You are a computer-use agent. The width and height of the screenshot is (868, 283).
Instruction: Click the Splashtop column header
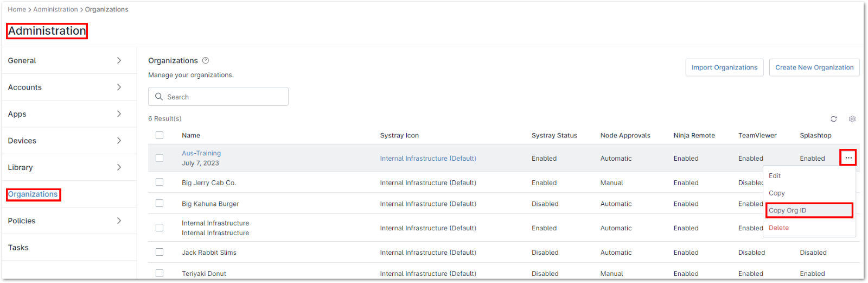click(x=815, y=135)
